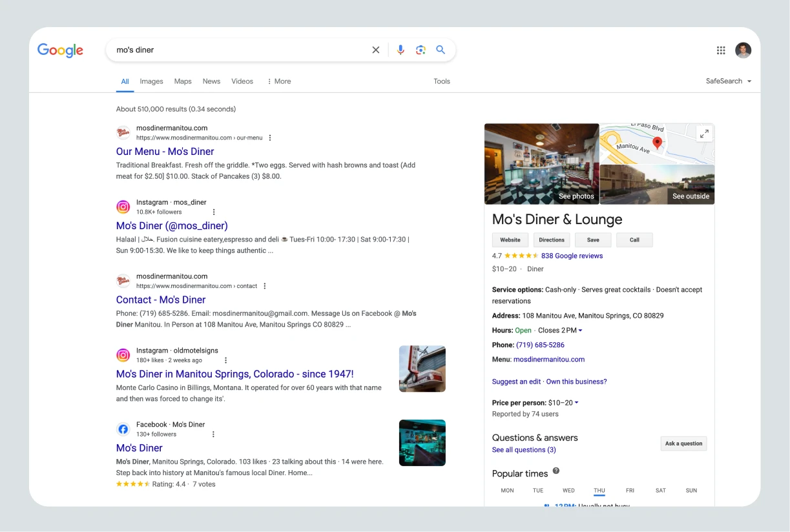Open the SafeSearch dropdown
The height and width of the screenshot is (532, 790).
coord(729,81)
